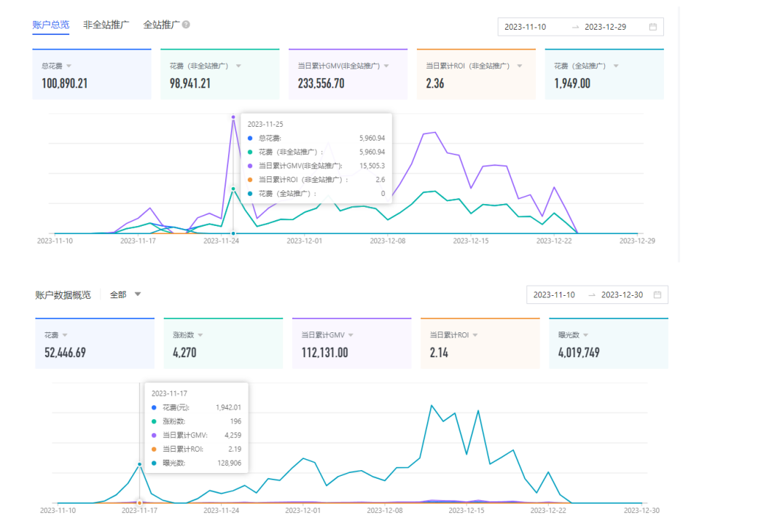Click the tooltip 当日累计GMV value 4,259

click(x=233, y=435)
